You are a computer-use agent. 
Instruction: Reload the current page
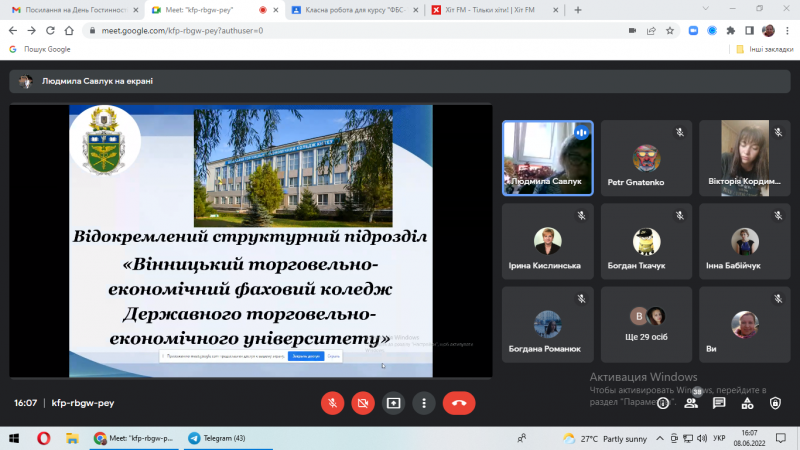pos(50,31)
